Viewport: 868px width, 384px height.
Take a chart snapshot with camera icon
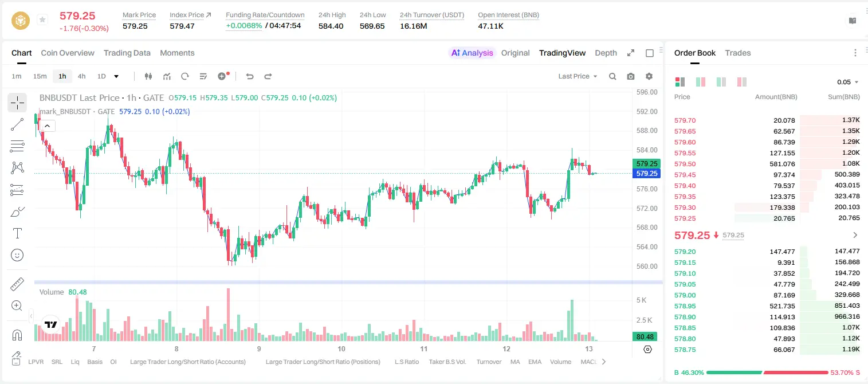point(631,76)
